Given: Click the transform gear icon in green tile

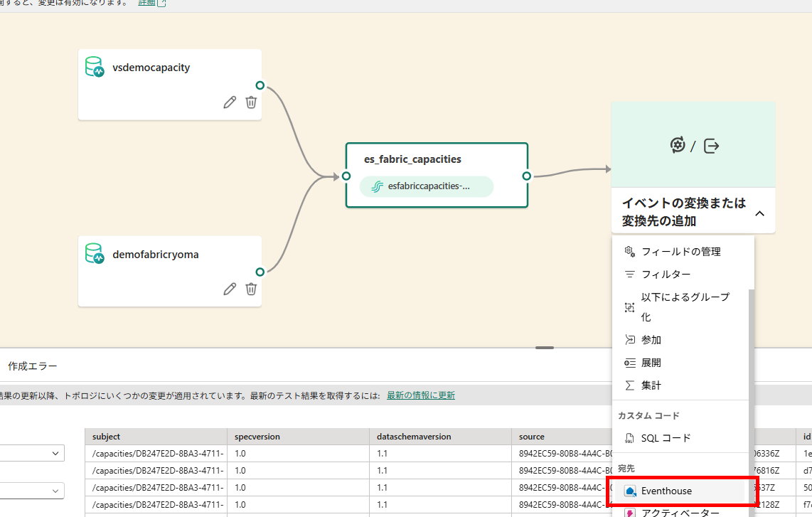Looking at the screenshot, I should 678,145.
